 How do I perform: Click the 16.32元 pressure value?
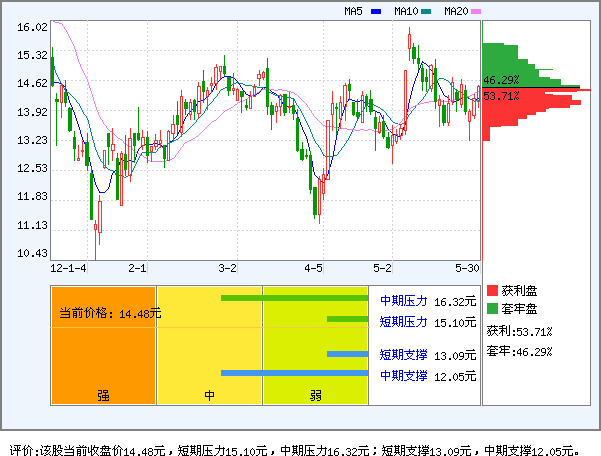[x=455, y=302]
